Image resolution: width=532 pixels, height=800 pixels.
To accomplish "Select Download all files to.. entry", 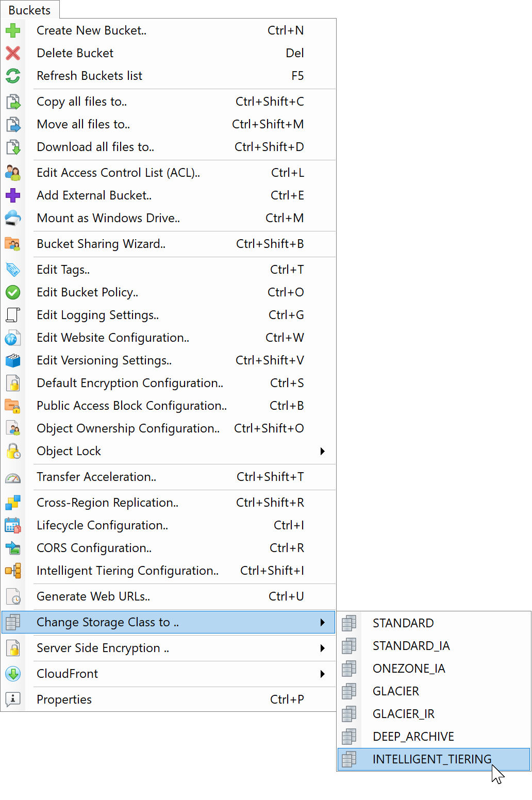I will [169, 147].
